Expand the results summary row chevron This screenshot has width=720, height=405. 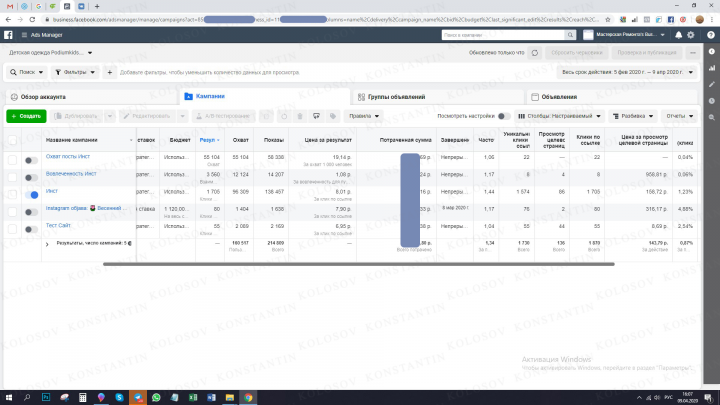pyautogui.click(x=47, y=244)
